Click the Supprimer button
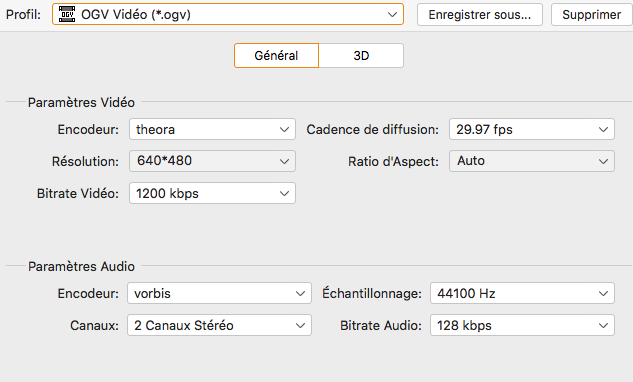Viewport: 633px width, 382px height. (591, 15)
